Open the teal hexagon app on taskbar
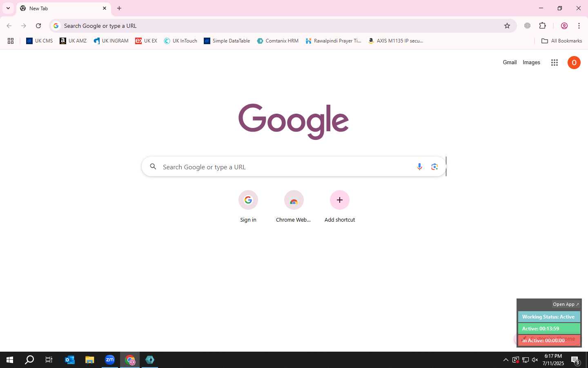The height and width of the screenshot is (368, 588). [x=150, y=360]
